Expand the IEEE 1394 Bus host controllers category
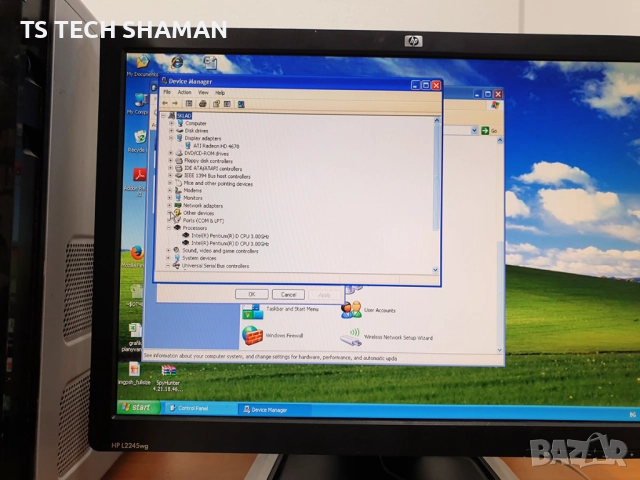Screen dimensions: 640x480 point(170,176)
